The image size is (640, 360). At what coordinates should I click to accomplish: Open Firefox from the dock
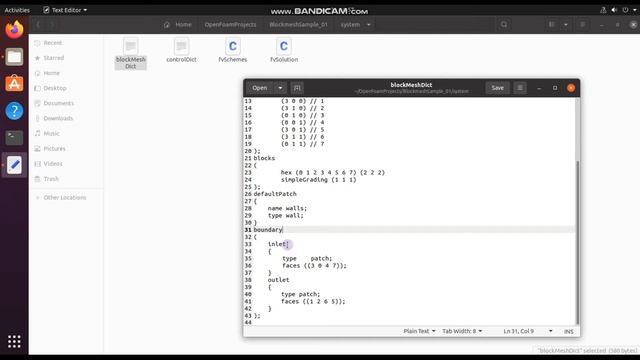click(x=14, y=29)
